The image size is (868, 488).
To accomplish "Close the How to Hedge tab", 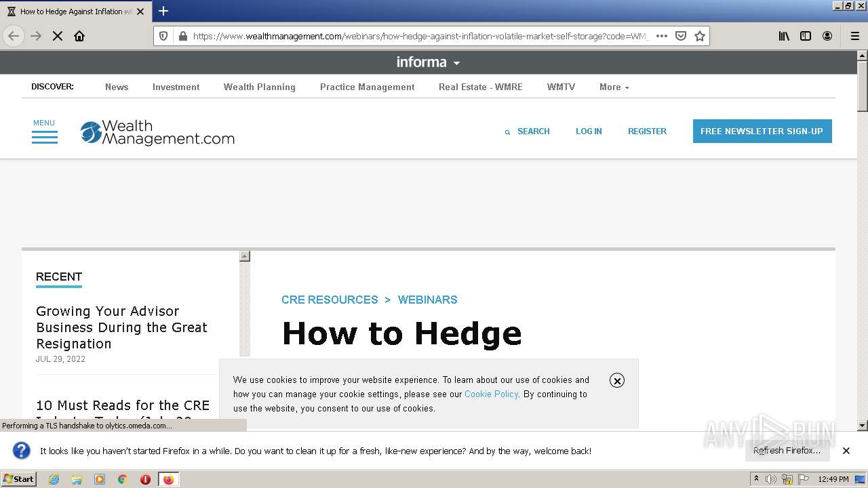I will click(141, 12).
